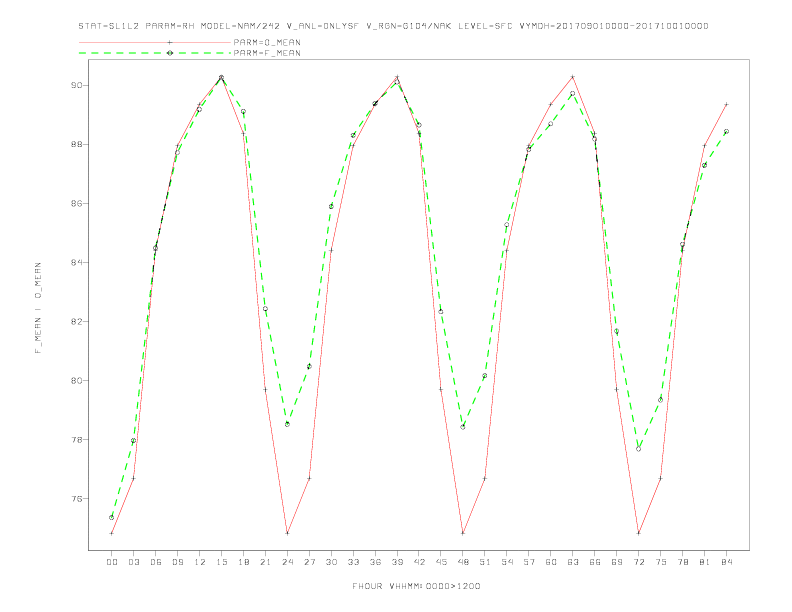This screenshot has height=612, width=792.
Task: Click x-axis tick label 15
Action: 221,562
